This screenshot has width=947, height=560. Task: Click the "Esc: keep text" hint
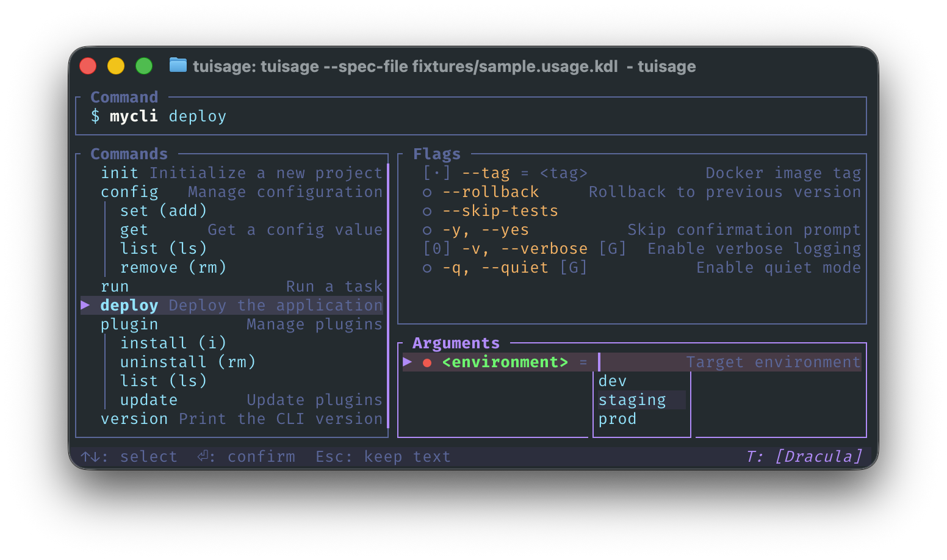pos(383,457)
